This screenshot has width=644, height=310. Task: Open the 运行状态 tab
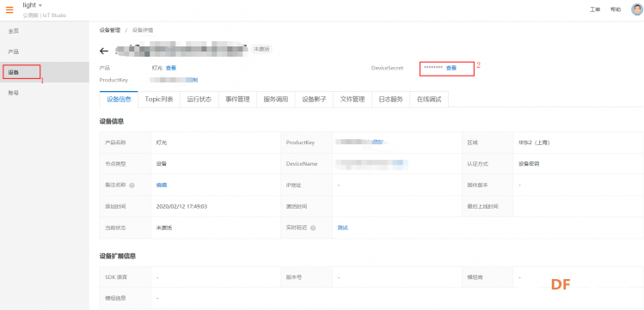coord(199,100)
